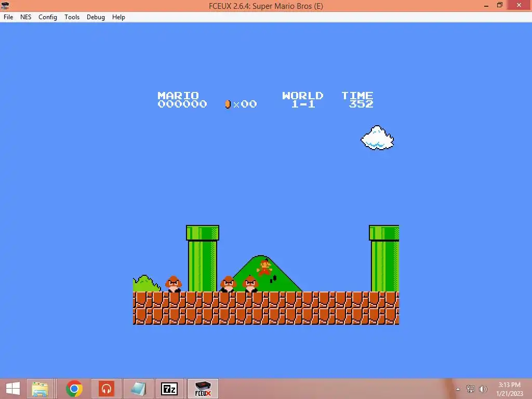Open the File menu
This screenshot has width=532, height=399.
click(8, 17)
